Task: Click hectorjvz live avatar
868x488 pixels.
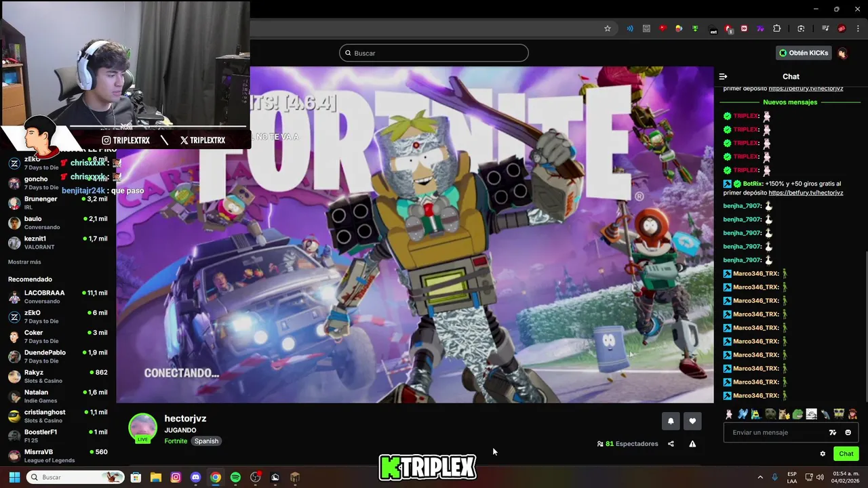Action: tap(142, 428)
